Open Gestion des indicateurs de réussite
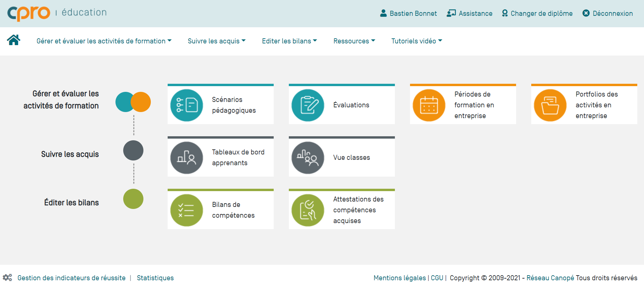Image resolution: width=644 pixels, height=288 pixels. [x=71, y=278]
